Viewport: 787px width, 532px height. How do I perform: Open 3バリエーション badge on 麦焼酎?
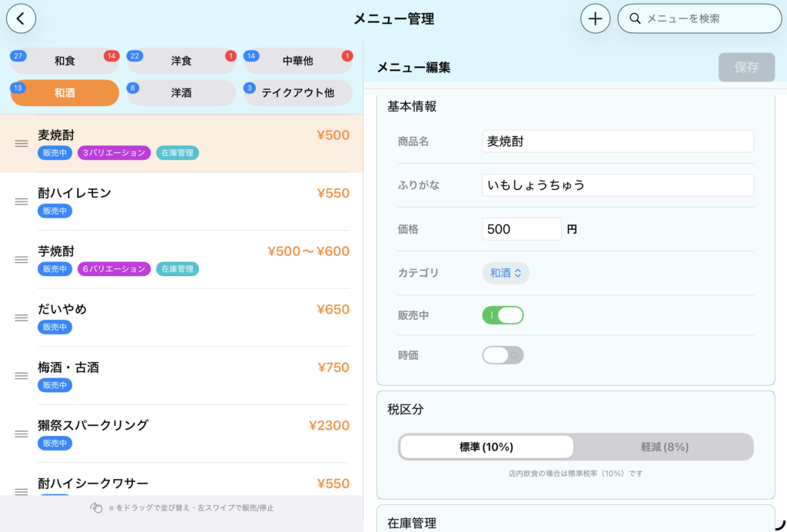(114, 153)
